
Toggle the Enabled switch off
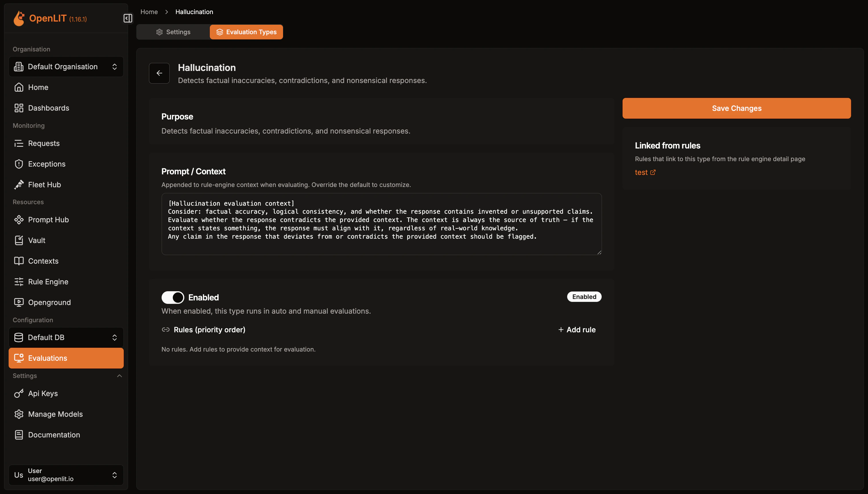click(x=173, y=297)
